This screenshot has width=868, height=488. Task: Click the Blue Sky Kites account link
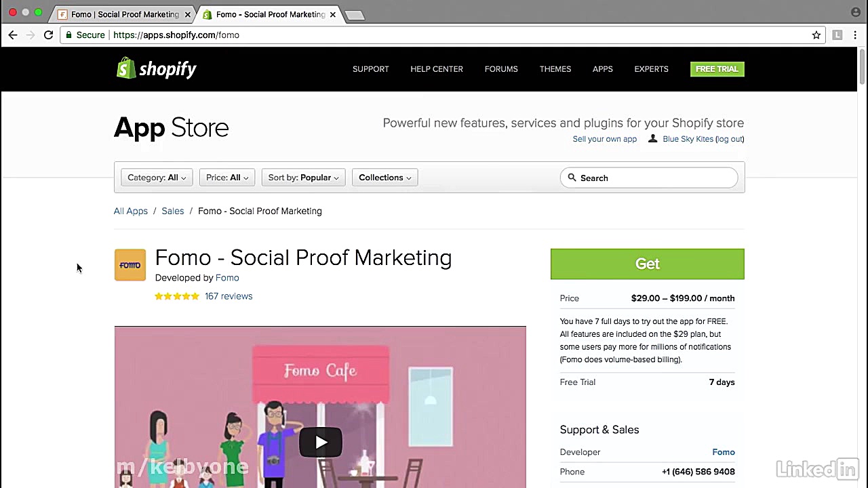tap(688, 139)
